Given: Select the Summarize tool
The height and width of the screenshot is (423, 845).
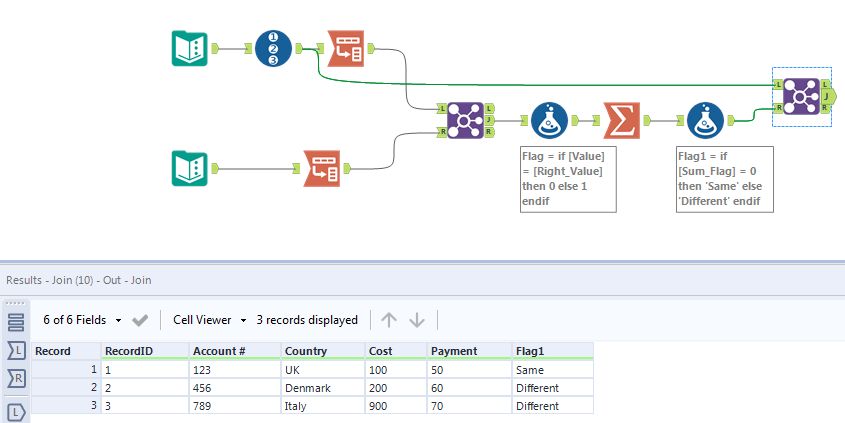Looking at the screenshot, I should coord(622,121).
